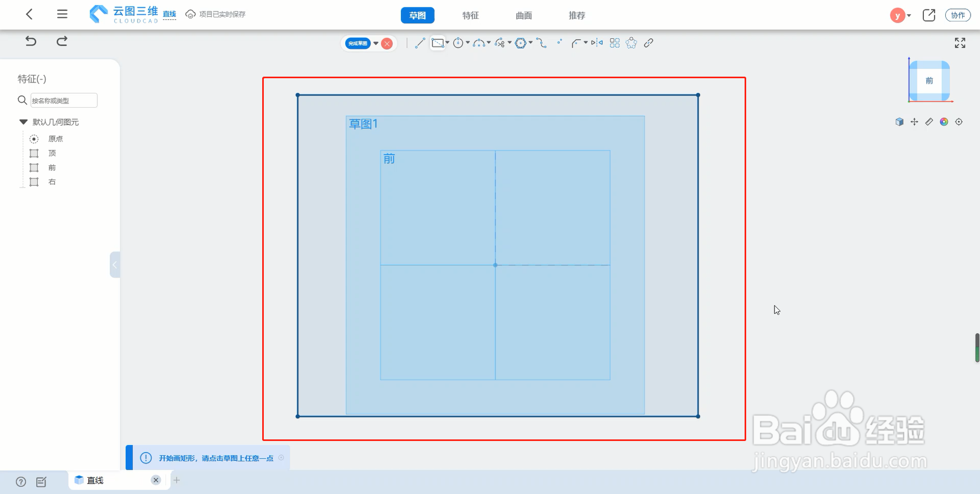
Task: Click the 直线 project name link
Action: tap(169, 14)
